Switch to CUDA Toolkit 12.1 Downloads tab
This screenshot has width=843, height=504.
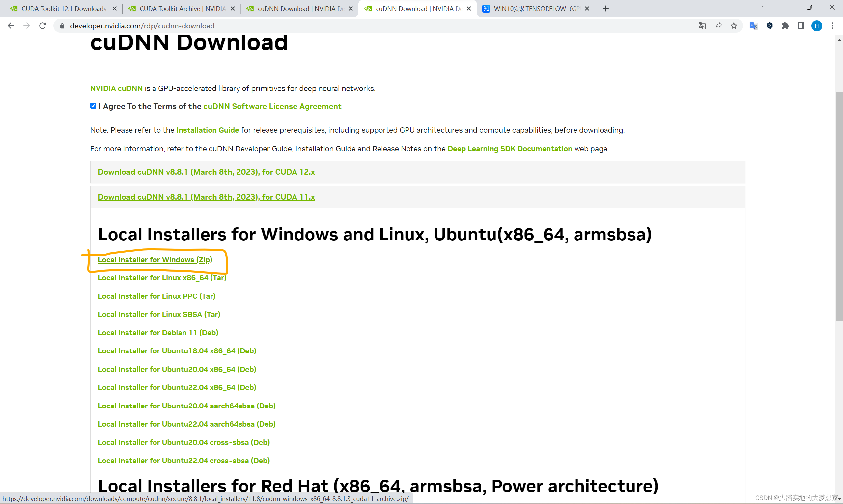(64, 9)
